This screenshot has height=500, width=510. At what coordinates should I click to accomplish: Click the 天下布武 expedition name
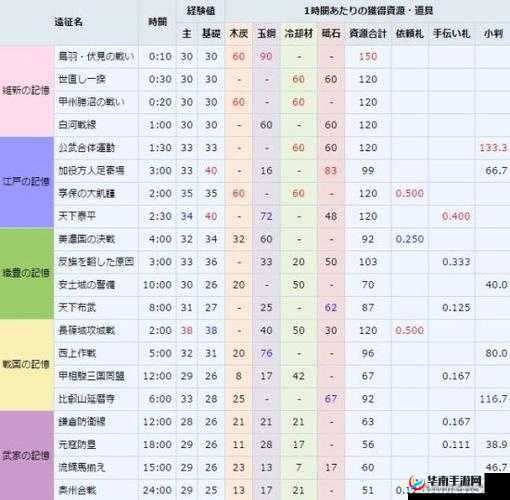77,308
